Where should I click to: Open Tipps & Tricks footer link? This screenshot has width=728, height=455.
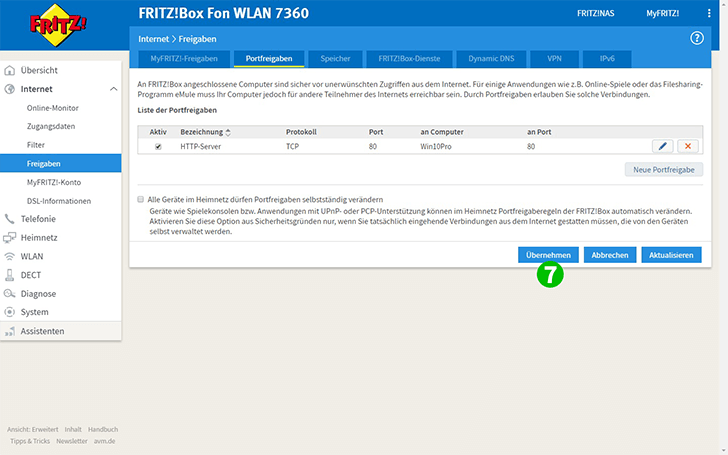30,441
